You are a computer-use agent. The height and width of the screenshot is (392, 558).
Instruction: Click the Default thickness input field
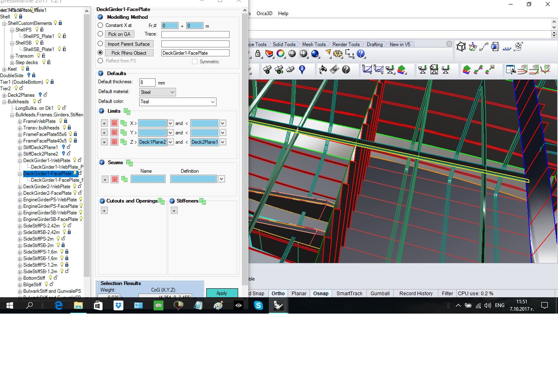tap(147, 82)
